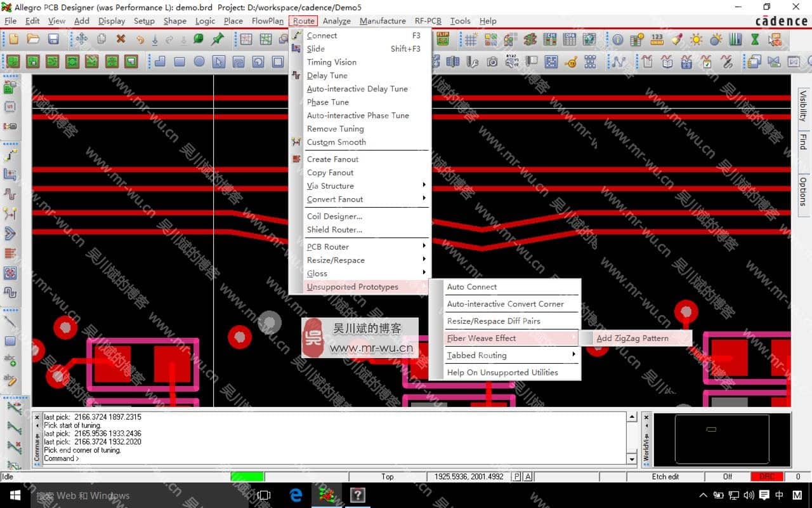Click the Open folder toolbar icon
Viewport: 812px width, 508px height.
pyautogui.click(x=34, y=39)
